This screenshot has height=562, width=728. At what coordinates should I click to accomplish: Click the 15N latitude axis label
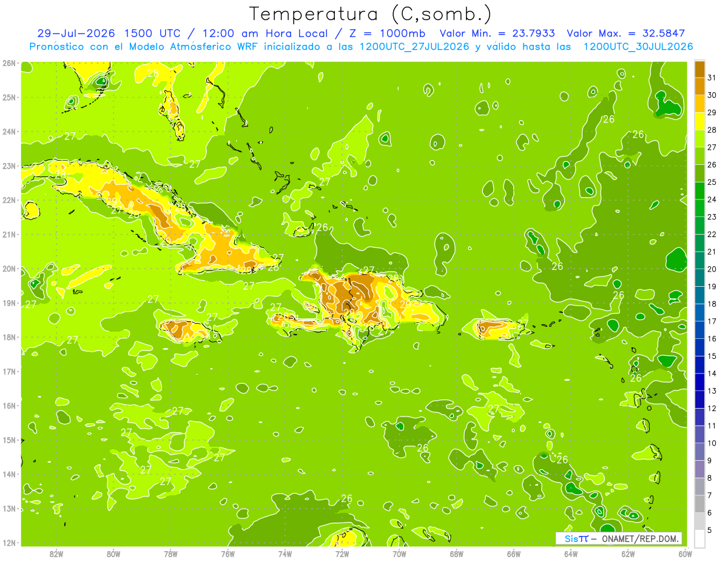click(x=8, y=440)
